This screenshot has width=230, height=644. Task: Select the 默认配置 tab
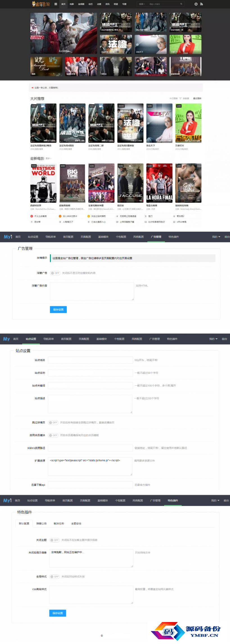[24, 524]
